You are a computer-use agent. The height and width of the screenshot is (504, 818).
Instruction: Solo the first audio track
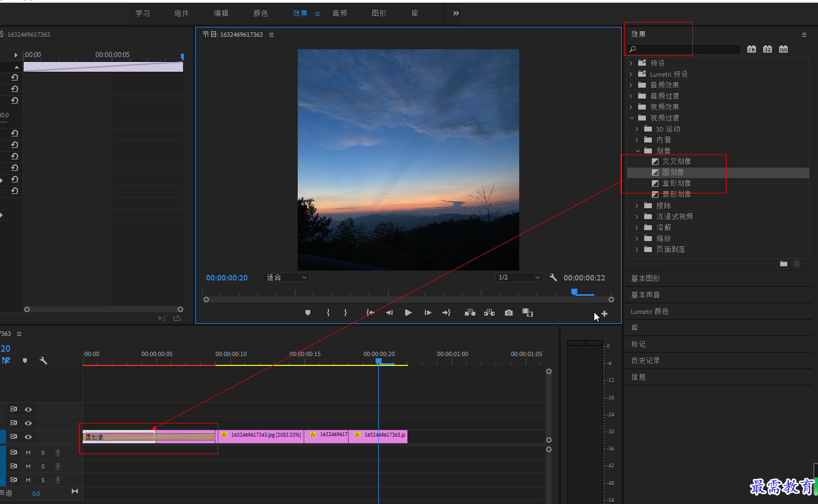(x=43, y=453)
